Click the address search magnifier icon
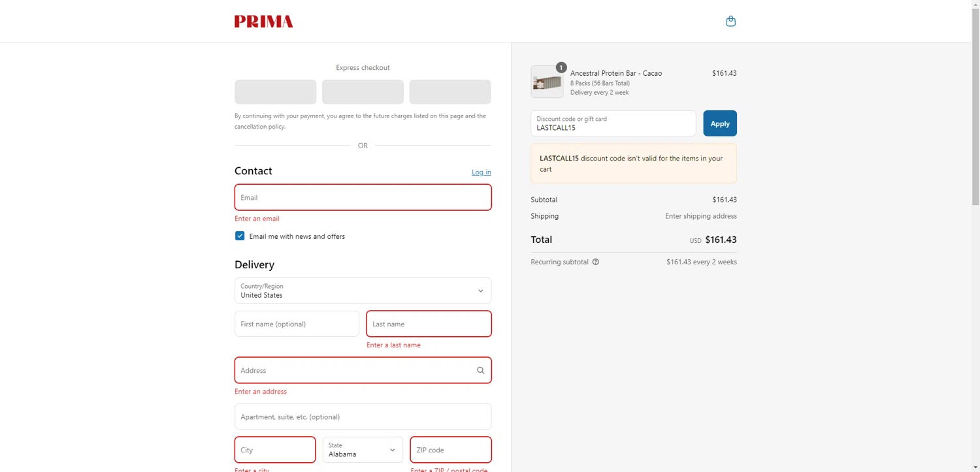 point(480,370)
